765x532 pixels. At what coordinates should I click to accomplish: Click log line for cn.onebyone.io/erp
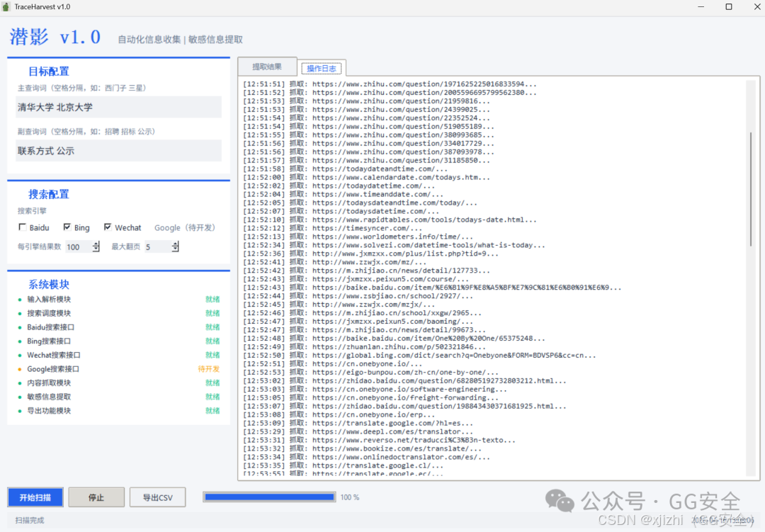pyautogui.click(x=339, y=415)
